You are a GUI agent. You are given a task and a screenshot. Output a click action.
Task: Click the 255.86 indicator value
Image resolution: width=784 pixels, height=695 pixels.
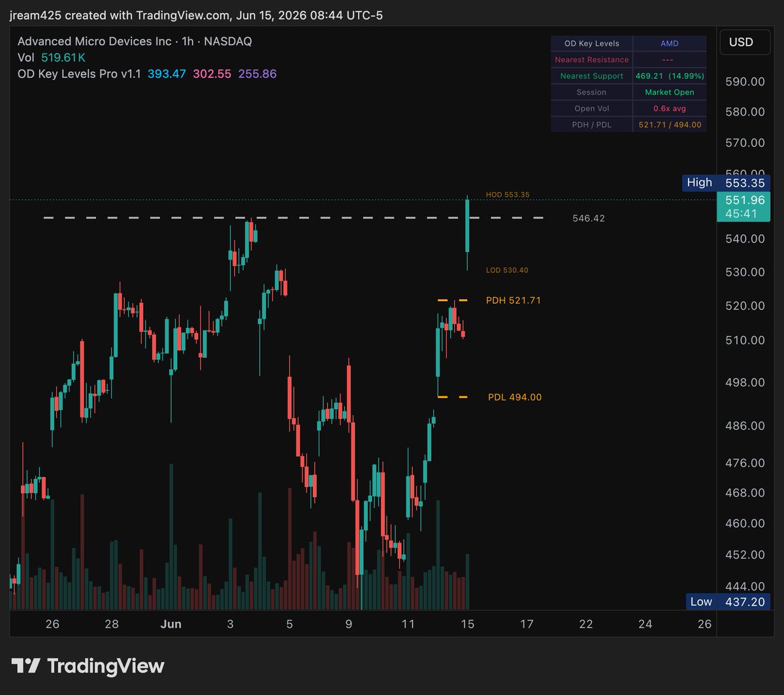click(x=257, y=74)
